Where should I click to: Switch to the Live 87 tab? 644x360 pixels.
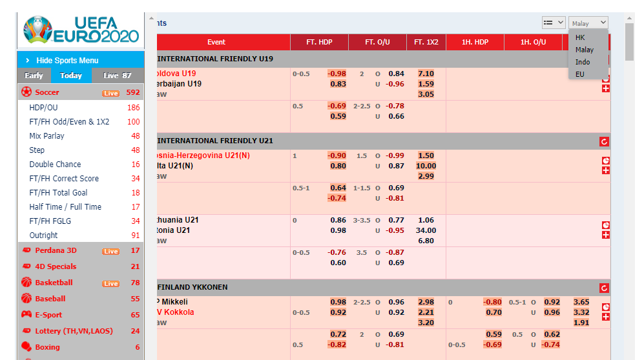[117, 75]
